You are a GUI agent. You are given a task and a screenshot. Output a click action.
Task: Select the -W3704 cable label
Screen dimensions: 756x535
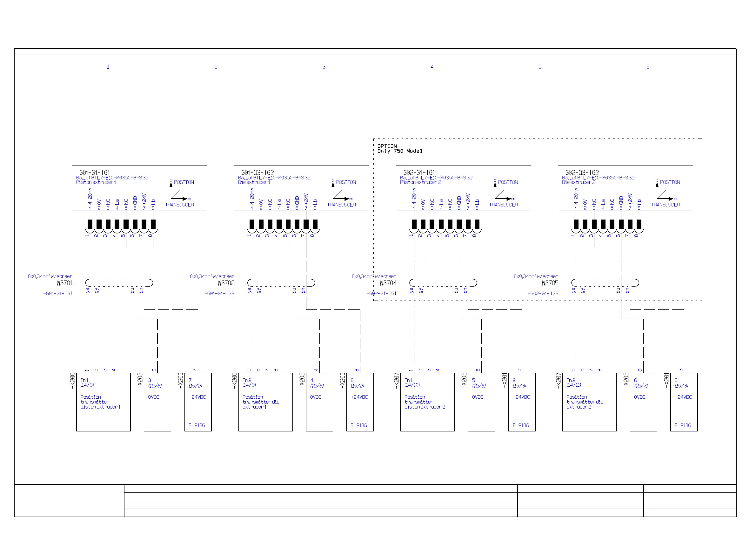[386, 283]
